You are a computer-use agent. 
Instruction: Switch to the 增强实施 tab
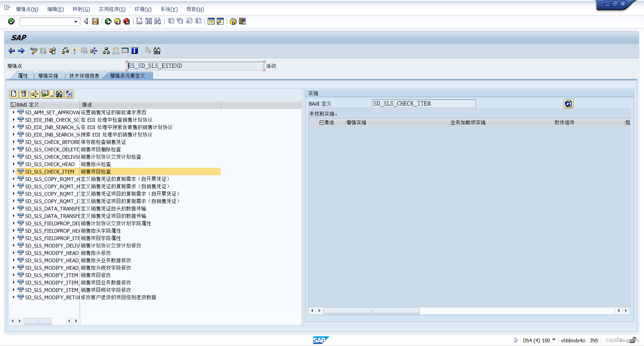click(x=48, y=76)
